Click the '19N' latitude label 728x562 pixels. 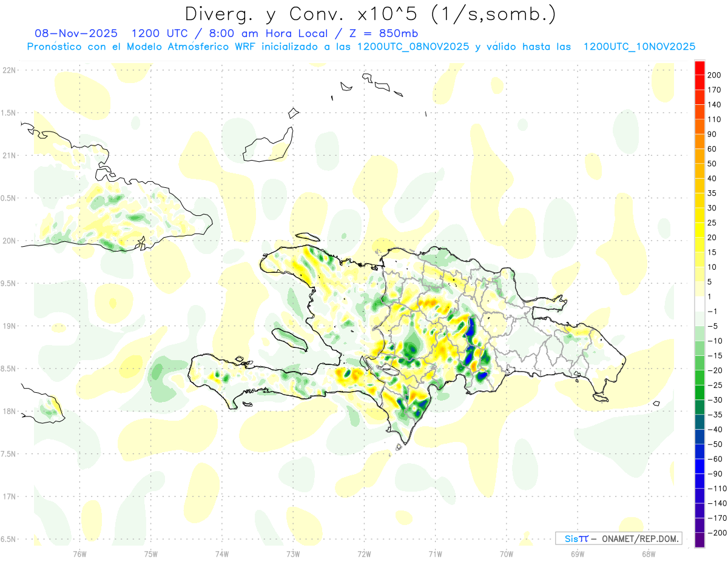(x=9, y=326)
